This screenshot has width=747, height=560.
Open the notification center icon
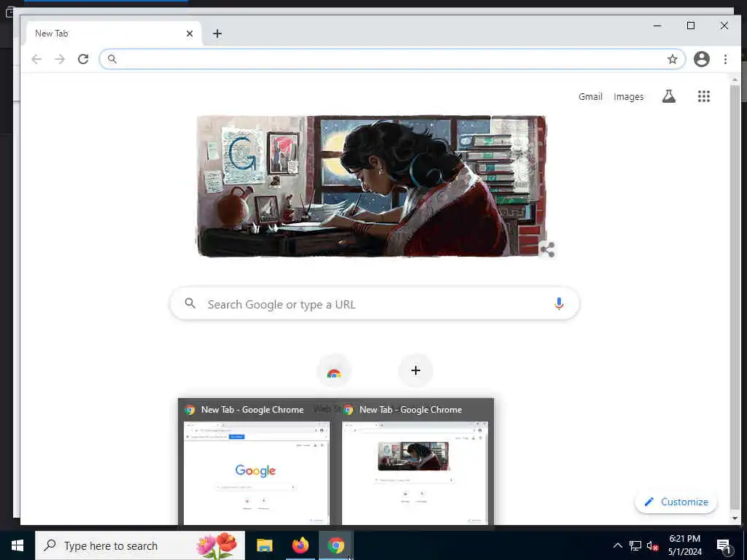coord(724,546)
